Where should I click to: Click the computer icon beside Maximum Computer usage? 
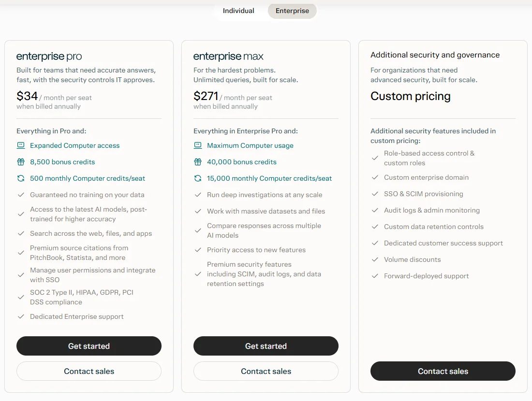click(198, 145)
